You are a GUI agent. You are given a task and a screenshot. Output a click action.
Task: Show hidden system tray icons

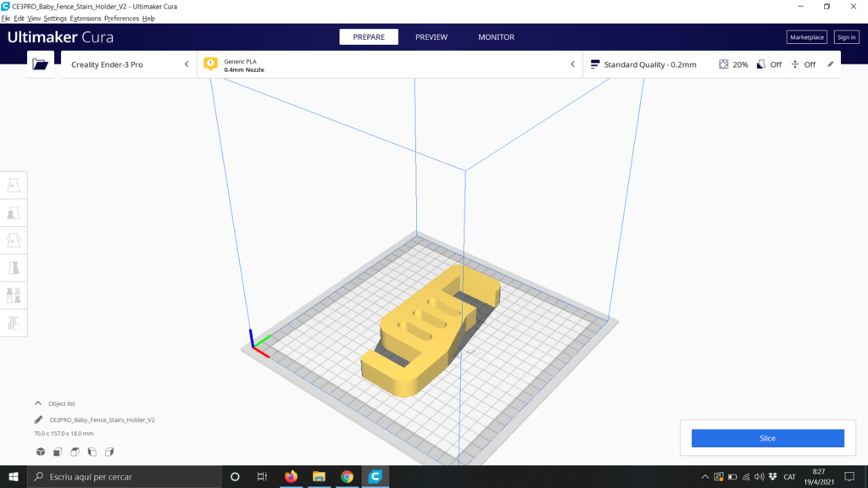tap(704, 477)
